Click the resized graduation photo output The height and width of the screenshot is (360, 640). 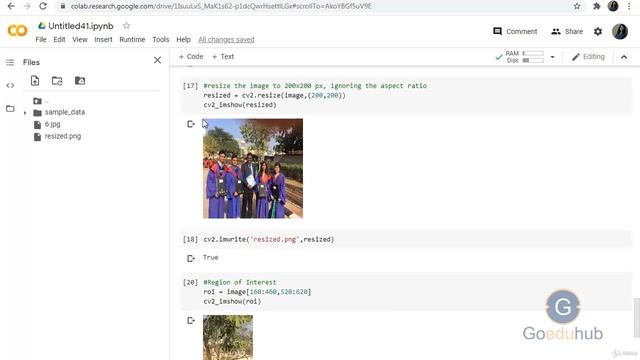pyautogui.click(x=253, y=169)
